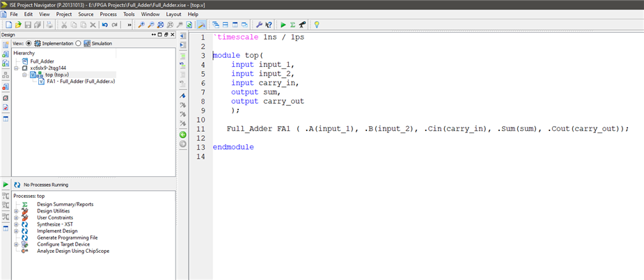Click the New Source icon in Design sidebar
This screenshot has height=280, width=644.
click(x=6, y=45)
